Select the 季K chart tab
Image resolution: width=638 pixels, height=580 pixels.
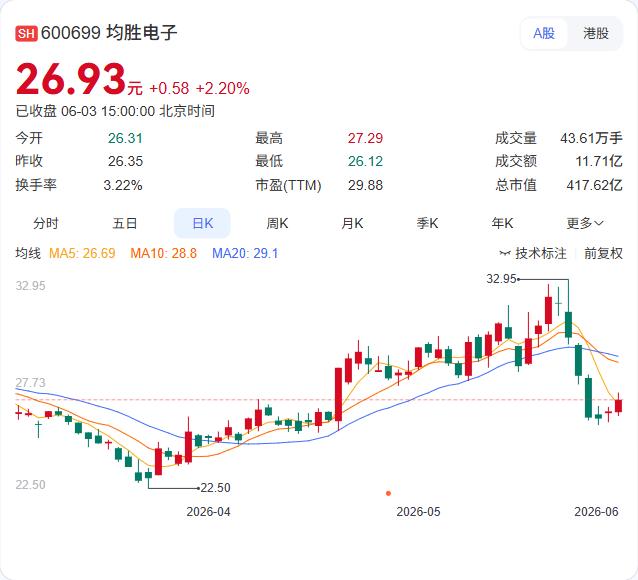tap(427, 223)
